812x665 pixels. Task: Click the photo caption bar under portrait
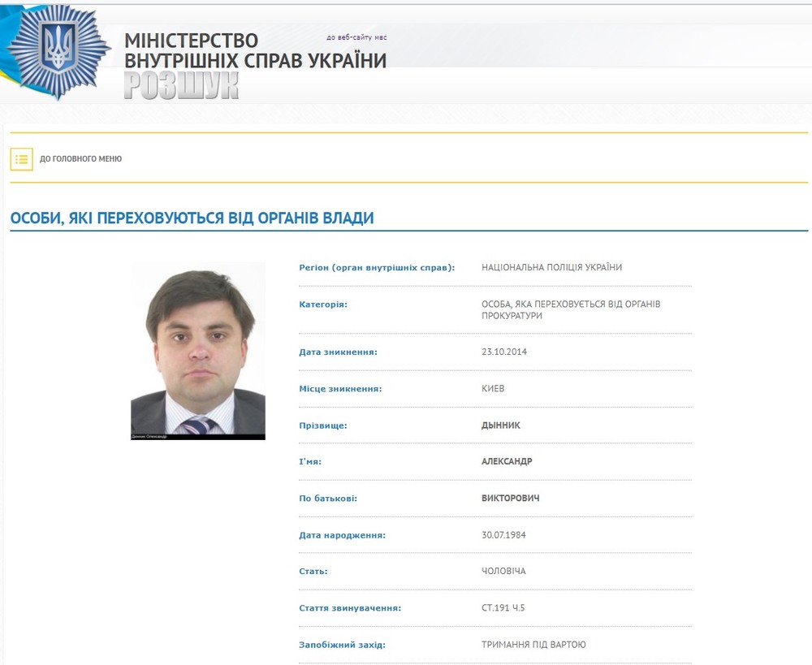point(198,437)
